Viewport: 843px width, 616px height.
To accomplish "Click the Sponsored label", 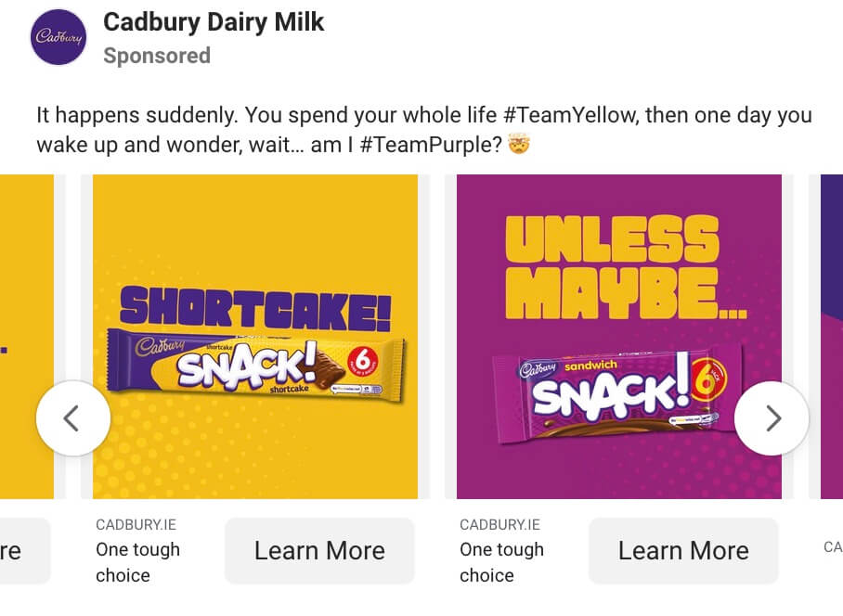I will [x=157, y=56].
